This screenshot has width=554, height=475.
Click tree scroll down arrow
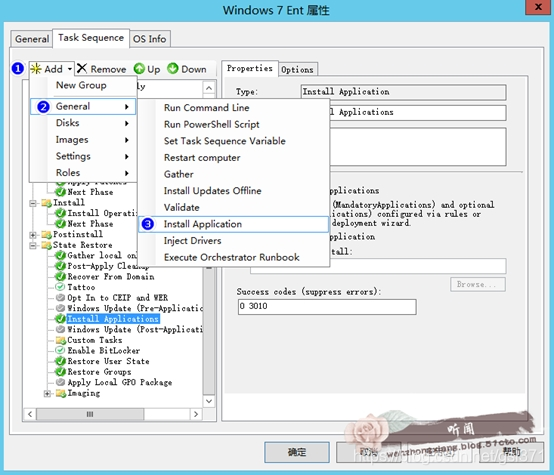point(209,401)
